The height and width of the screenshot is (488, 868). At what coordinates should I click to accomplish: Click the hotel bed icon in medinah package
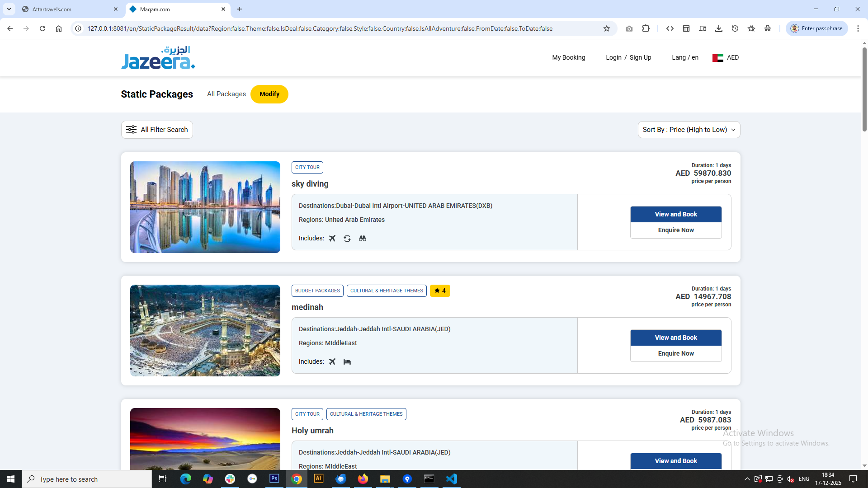tap(347, 361)
